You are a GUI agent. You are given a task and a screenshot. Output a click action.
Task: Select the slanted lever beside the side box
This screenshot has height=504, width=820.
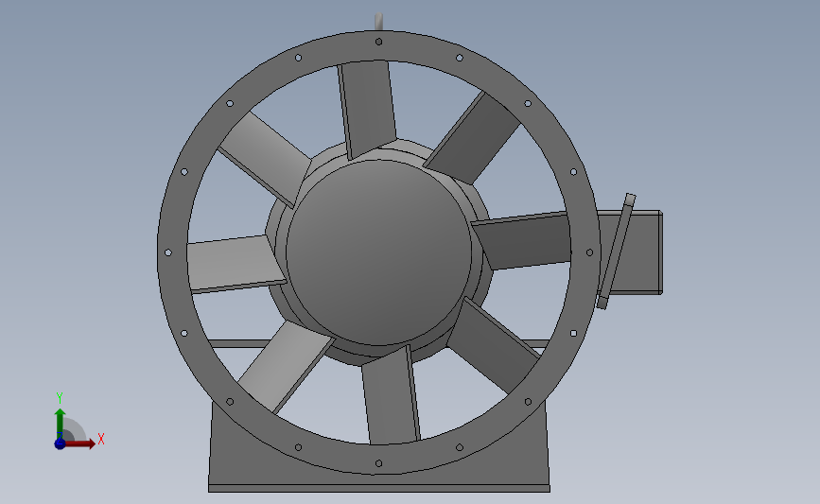tap(616, 252)
